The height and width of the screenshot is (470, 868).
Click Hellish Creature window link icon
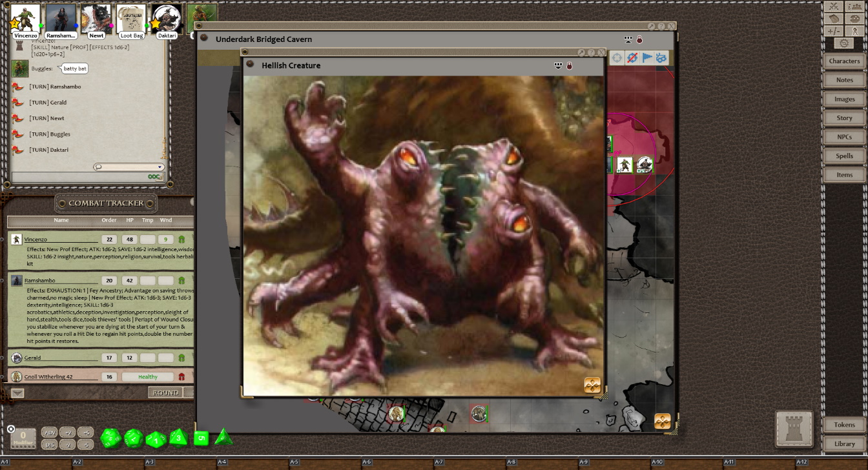coord(250,64)
